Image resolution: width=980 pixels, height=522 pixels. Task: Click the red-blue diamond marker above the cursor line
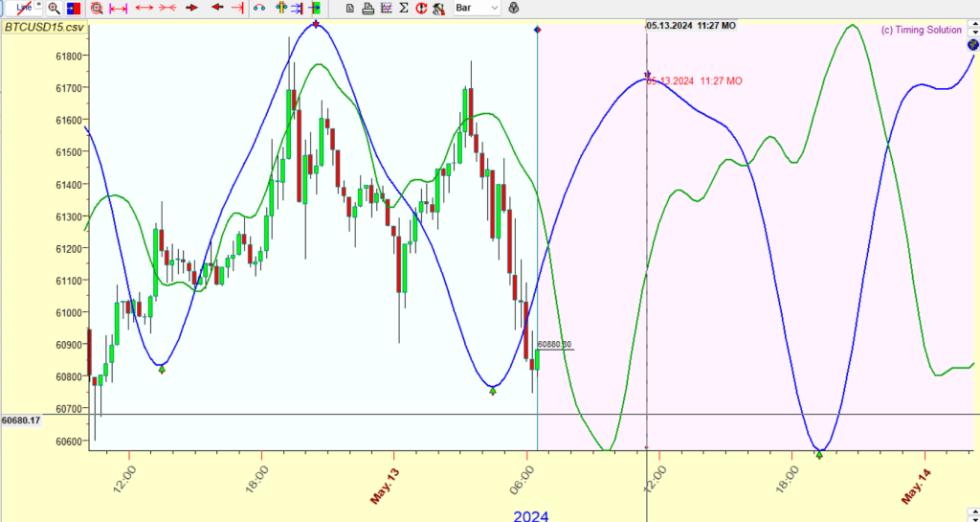(x=537, y=30)
